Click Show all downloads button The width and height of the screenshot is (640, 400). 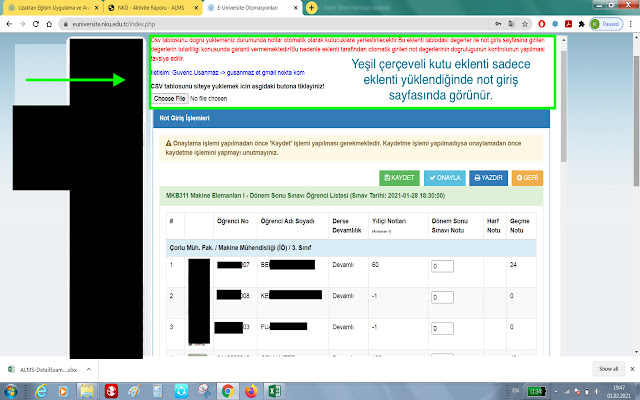(608, 369)
